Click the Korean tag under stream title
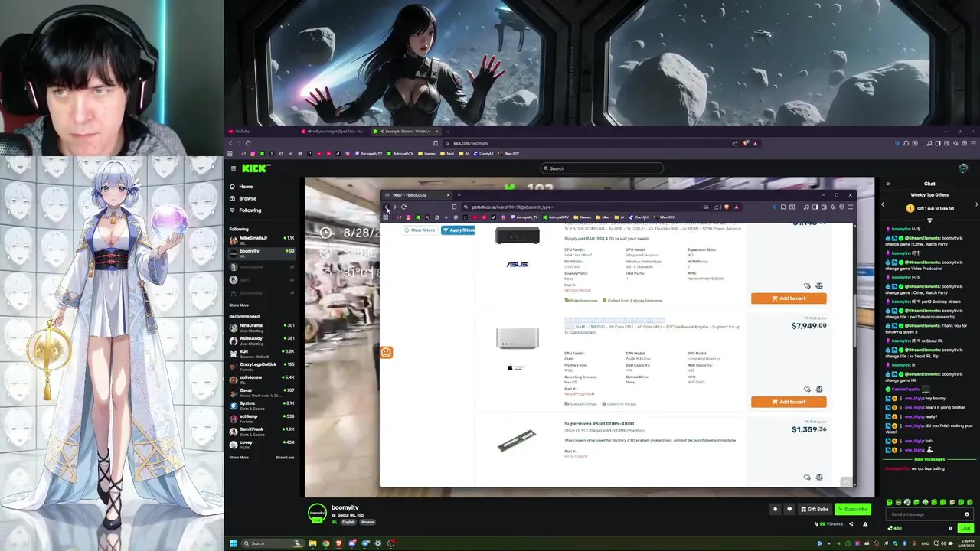This screenshot has width=980, height=551. 367,522
